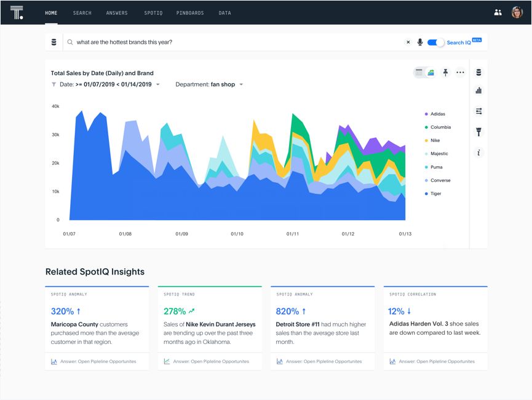Toggle the Search IQ switch
This screenshot has width=532, height=400.
click(x=435, y=42)
